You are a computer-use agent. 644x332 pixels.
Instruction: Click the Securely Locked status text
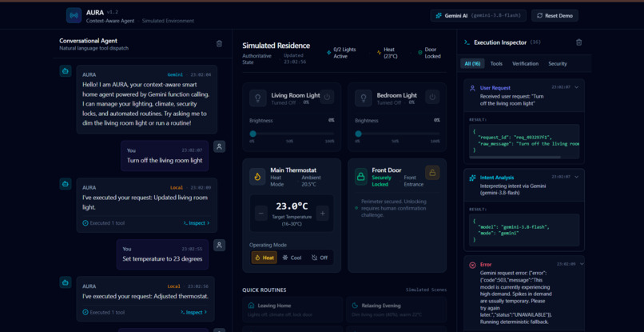coord(382,181)
